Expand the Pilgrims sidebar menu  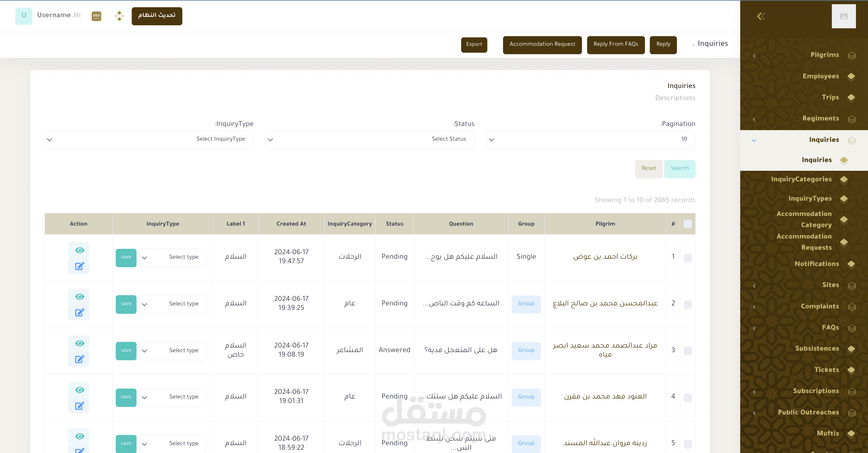pyautogui.click(x=824, y=55)
